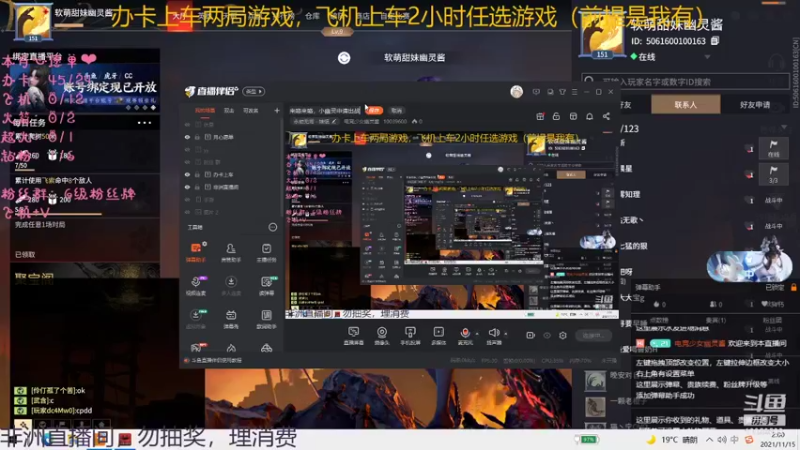800x450 pixels.
Task: Show the topmost hidden source in list
Action: [187, 124]
